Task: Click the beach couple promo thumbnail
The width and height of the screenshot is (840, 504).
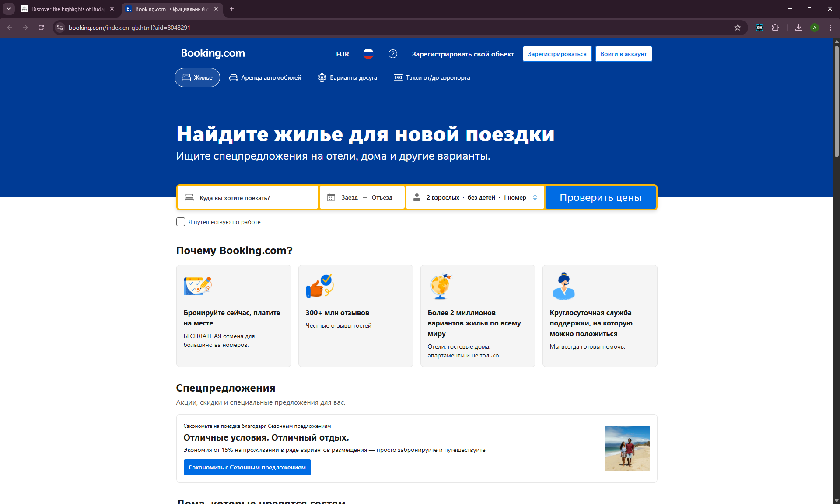Action: [627, 448]
